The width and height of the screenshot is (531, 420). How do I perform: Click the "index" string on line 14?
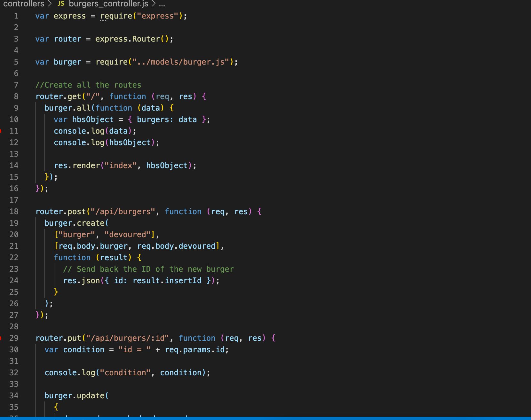click(121, 166)
